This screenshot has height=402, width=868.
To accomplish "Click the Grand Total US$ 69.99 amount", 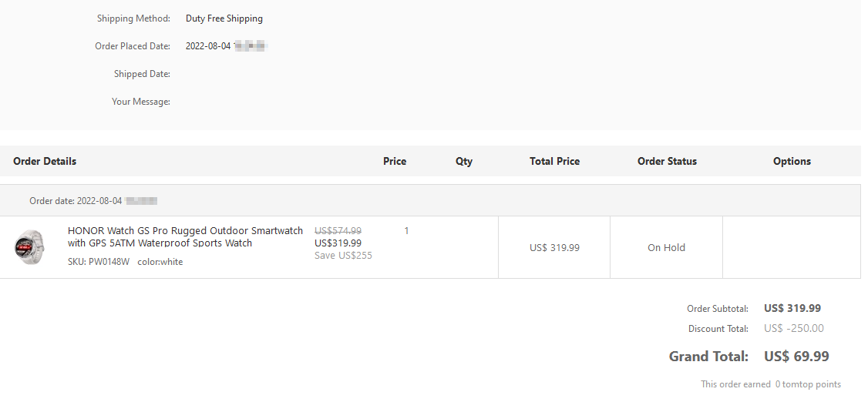I will pyautogui.click(x=796, y=357).
